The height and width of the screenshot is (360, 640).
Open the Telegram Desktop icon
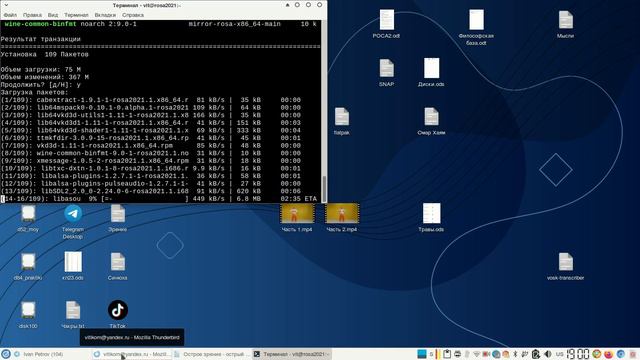point(73,221)
